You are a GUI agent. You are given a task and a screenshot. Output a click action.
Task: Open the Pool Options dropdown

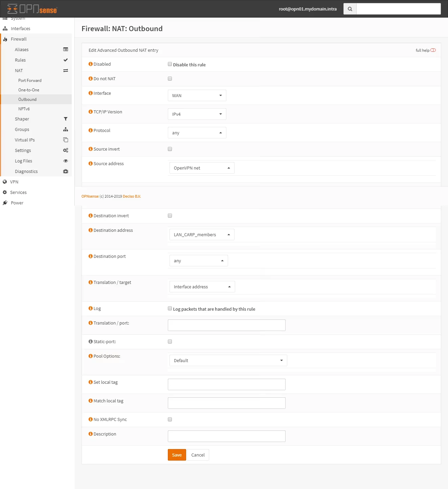tap(227, 360)
